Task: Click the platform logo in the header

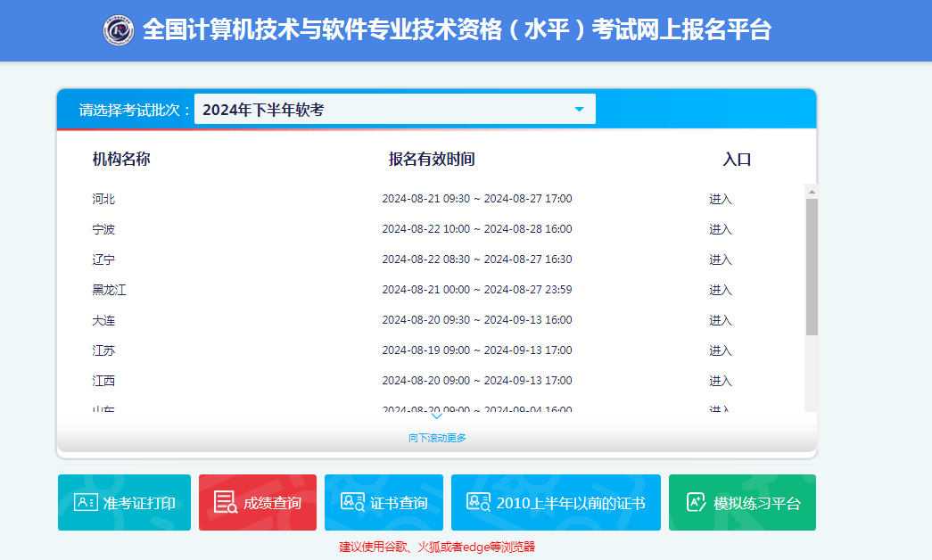Action: (118, 29)
